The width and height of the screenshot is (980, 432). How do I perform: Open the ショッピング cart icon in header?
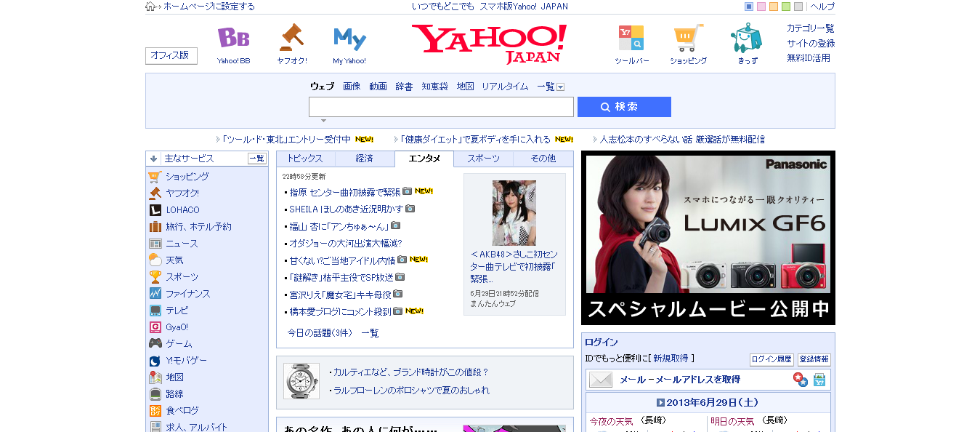tap(688, 38)
